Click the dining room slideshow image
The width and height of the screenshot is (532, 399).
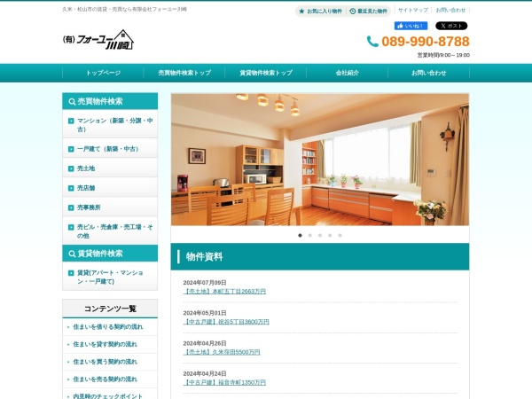pyautogui.click(x=320, y=160)
